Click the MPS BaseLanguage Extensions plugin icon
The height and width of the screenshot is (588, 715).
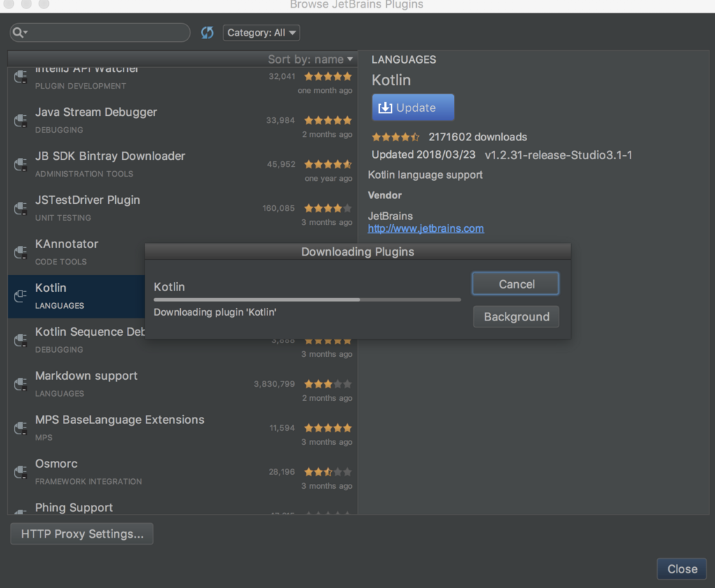click(x=20, y=428)
